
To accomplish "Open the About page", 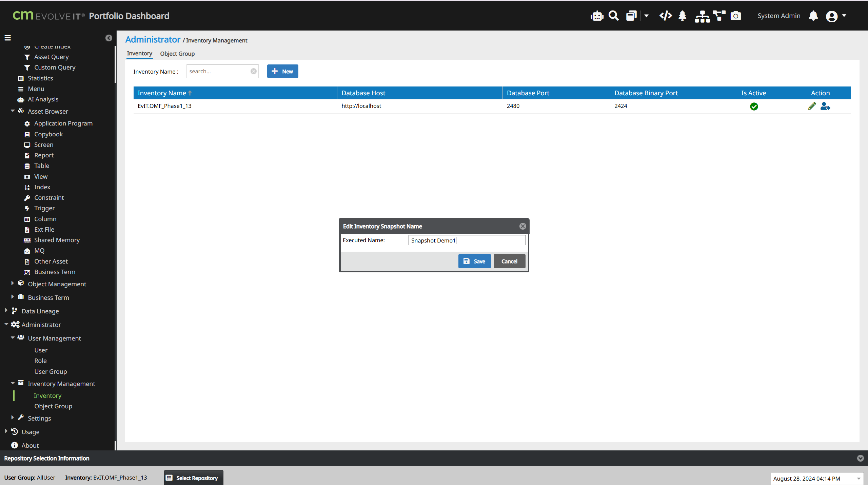I will pos(30,446).
